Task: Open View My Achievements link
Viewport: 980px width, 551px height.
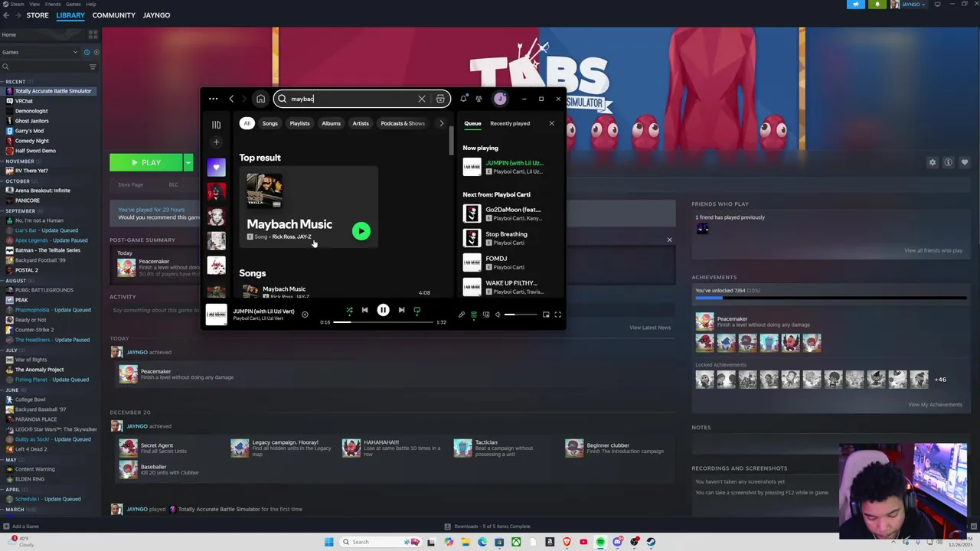Action: (x=935, y=405)
